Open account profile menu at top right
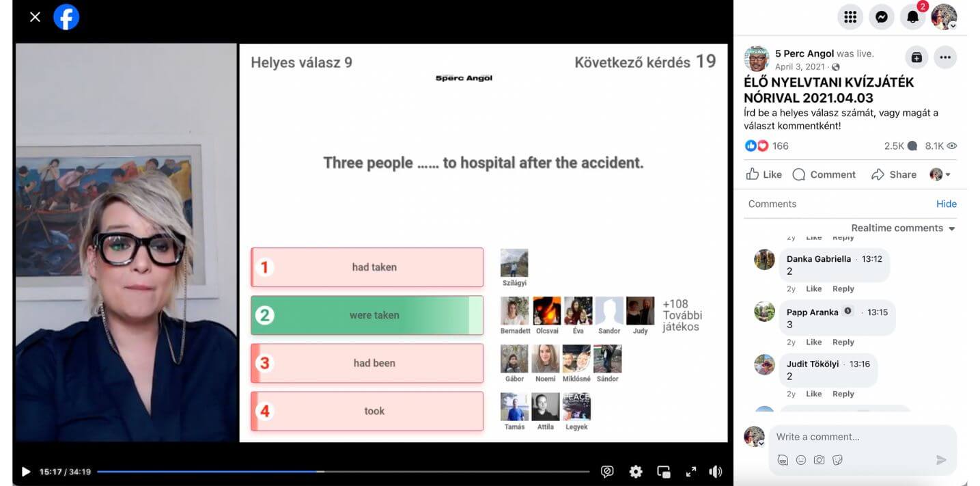The width and height of the screenshot is (980, 486). coord(944,17)
